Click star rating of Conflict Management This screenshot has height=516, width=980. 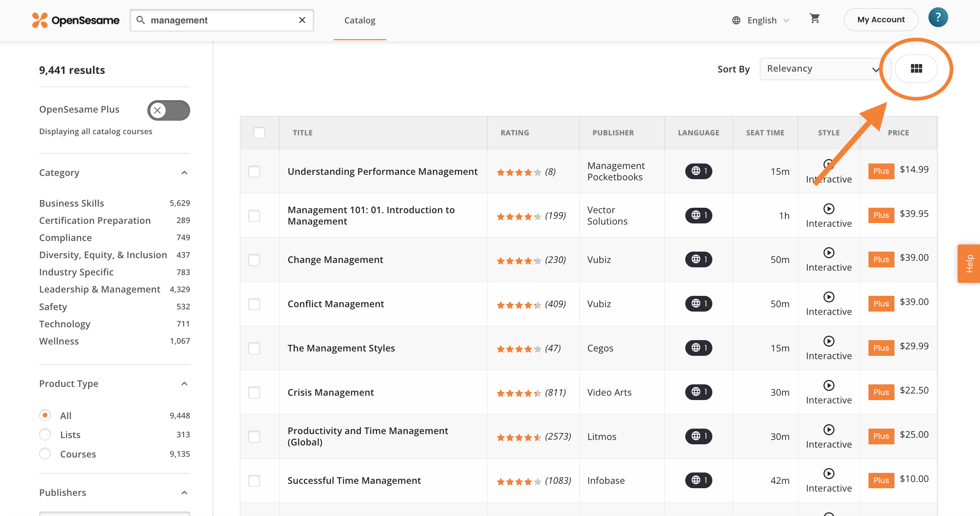[x=519, y=305]
